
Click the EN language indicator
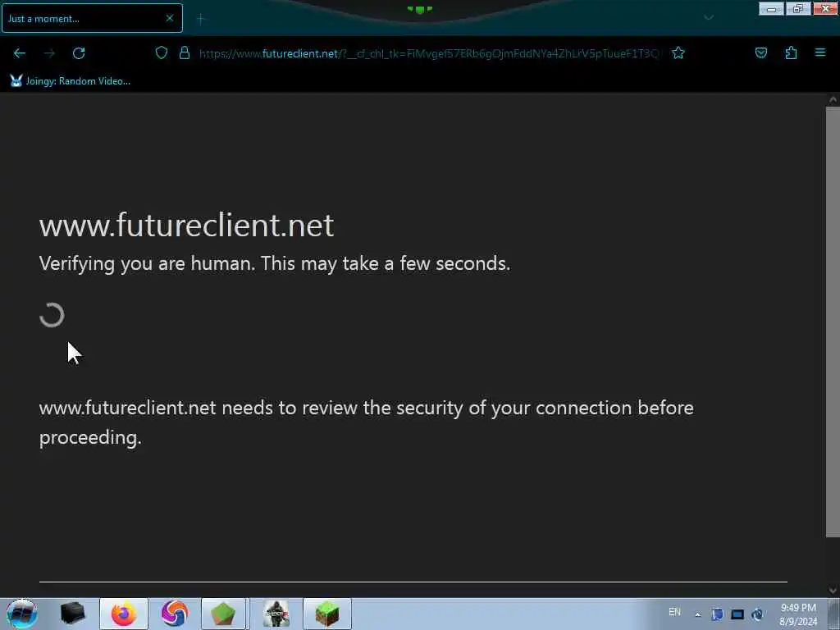click(674, 612)
